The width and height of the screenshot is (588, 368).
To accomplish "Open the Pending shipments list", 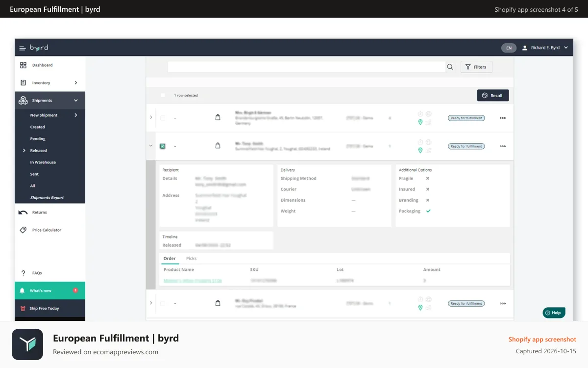I will click(x=38, y=139).
